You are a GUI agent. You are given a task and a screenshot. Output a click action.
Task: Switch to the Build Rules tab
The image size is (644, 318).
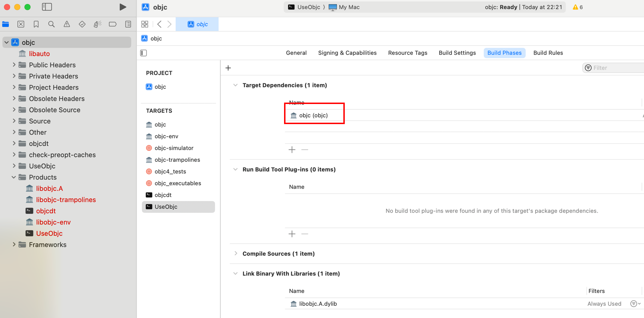[548, 53]
